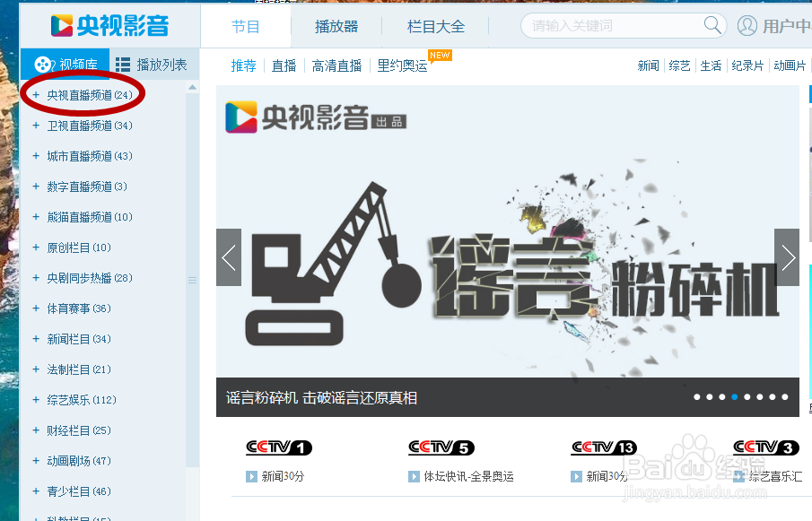
Task: Select second banner pagination dot
Action: point(710,397)
